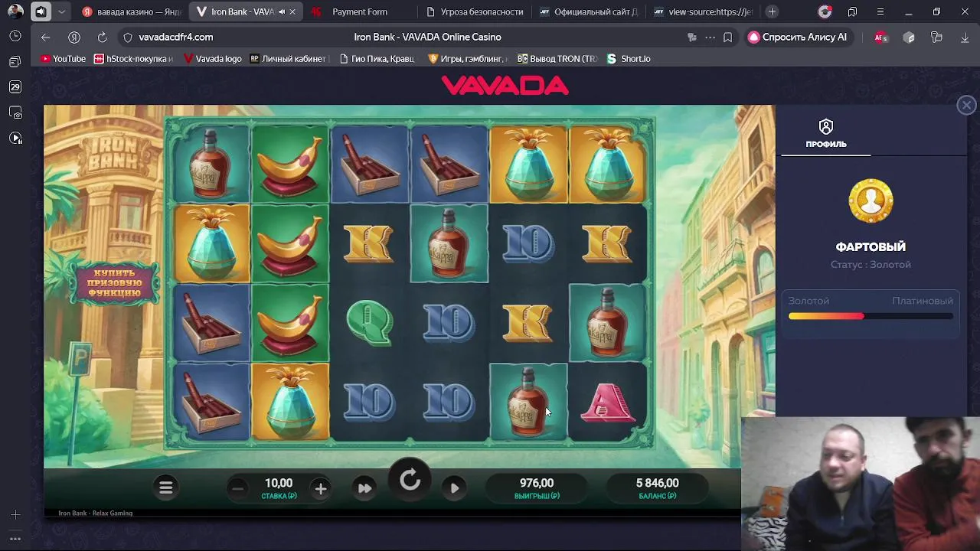The height and width of the screenshot is (551, 980).
Task: Add a sidebar item with the plus icon
Action: coord(15,515)
